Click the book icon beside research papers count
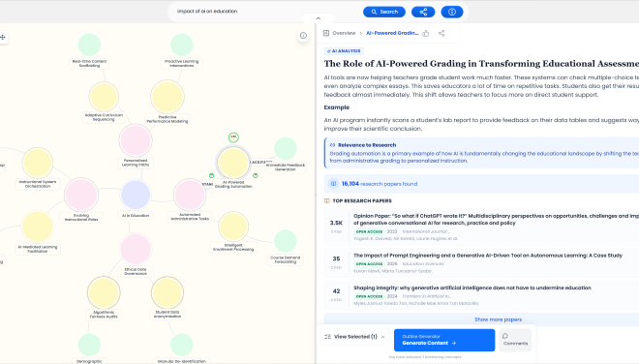Viewport: 639px width, 364px height. [333, 184]
